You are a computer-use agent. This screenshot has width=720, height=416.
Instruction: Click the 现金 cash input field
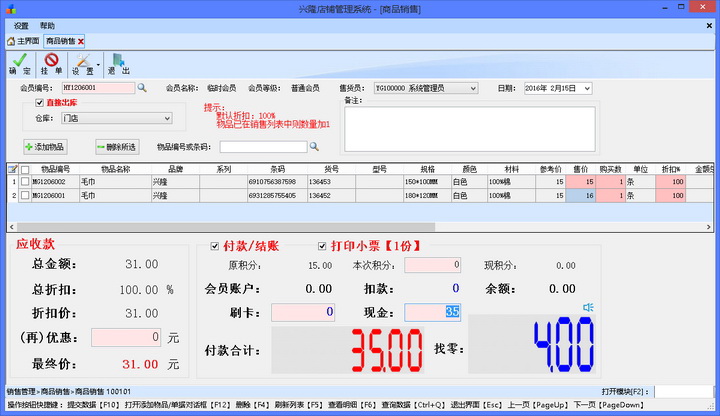click(432, 312)
